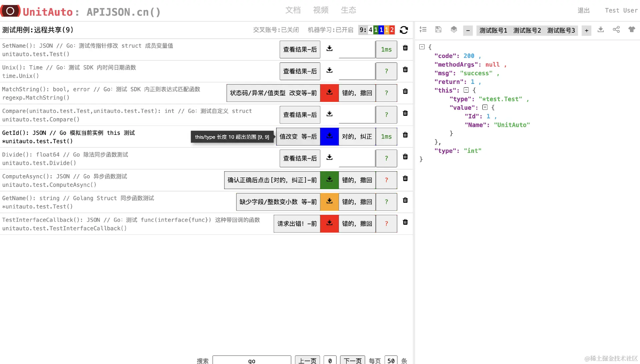Click the refresh icon beside test counts
The height and width of the screenshot is (364, 640).
tap(404, 30)
